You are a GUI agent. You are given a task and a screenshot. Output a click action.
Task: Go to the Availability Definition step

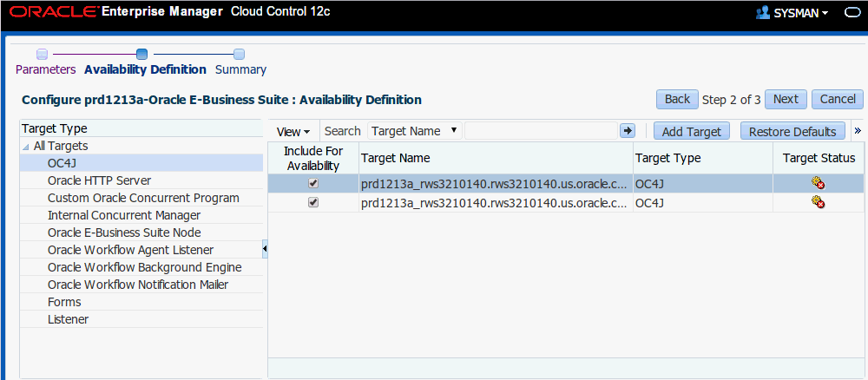click(145, 69)
